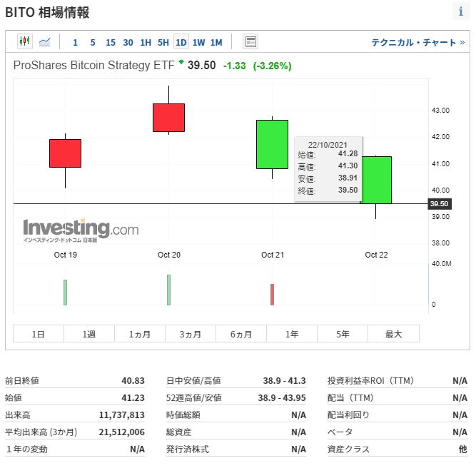Image resolution: width=476 pixels, height=468 pixels.
Task: Click the 資産クラス value 他
Action: 463,449
